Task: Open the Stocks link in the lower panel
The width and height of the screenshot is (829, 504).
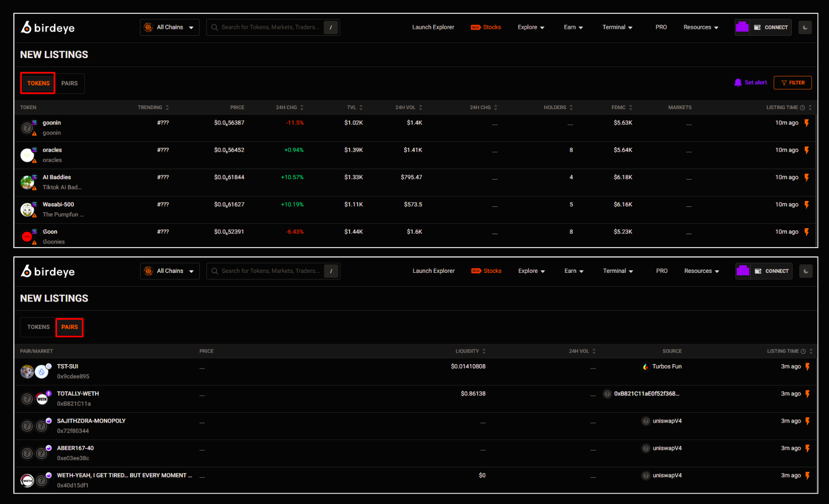Action: click(x=486, y=271)
